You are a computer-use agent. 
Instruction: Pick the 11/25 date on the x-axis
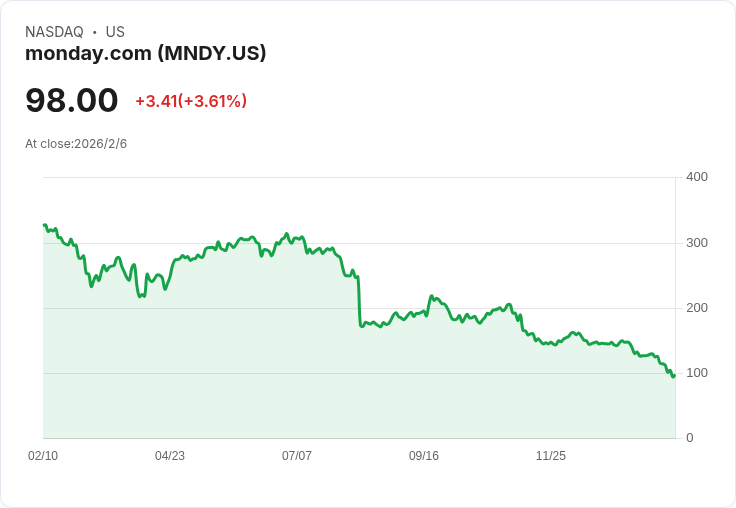pos(551,456)
